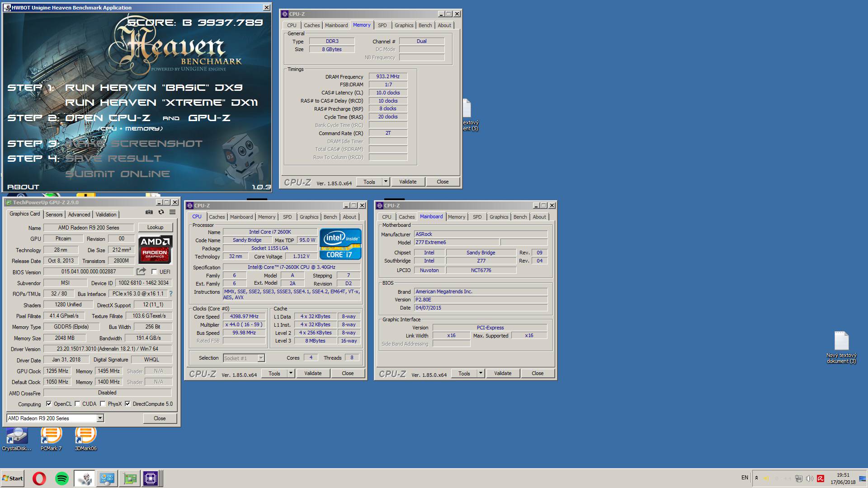Toggle the PhysX checkbox
The height and width of the screenshot is (488, 868).
point(103,404)
